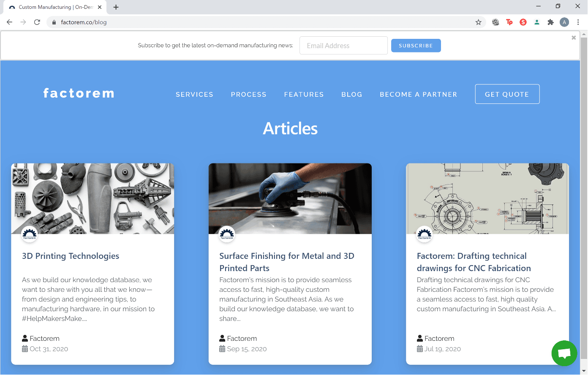588x375 pixels.
Task: Click the scrollbar down arrow
Action: [x=584, y=371]
